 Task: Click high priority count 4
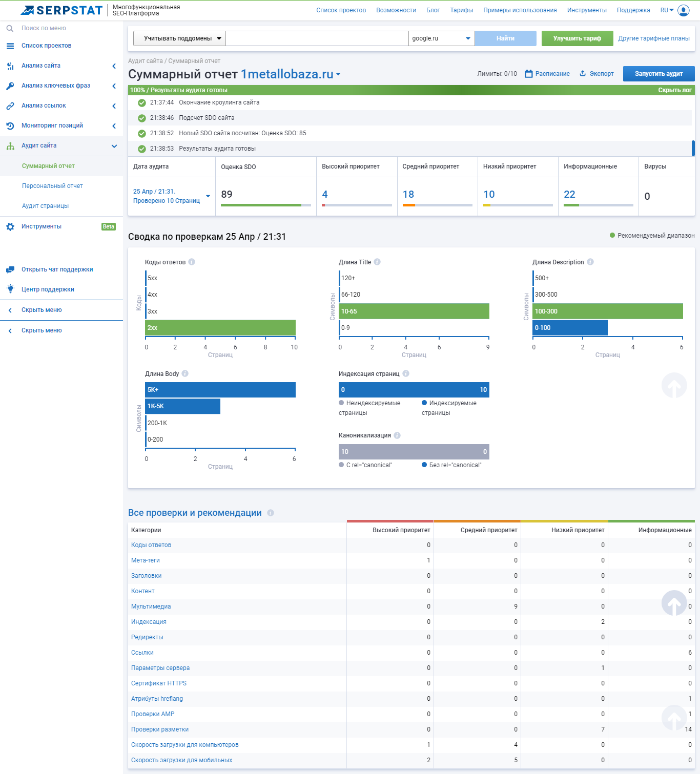(325, 195)
